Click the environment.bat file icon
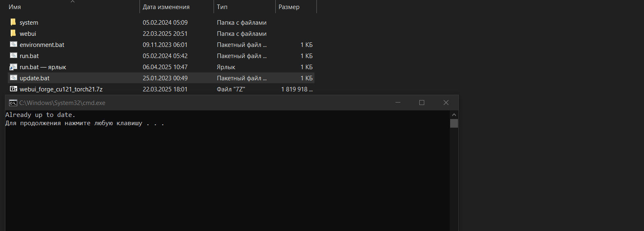The image size is (644, 231). click(x=13, y=44)
